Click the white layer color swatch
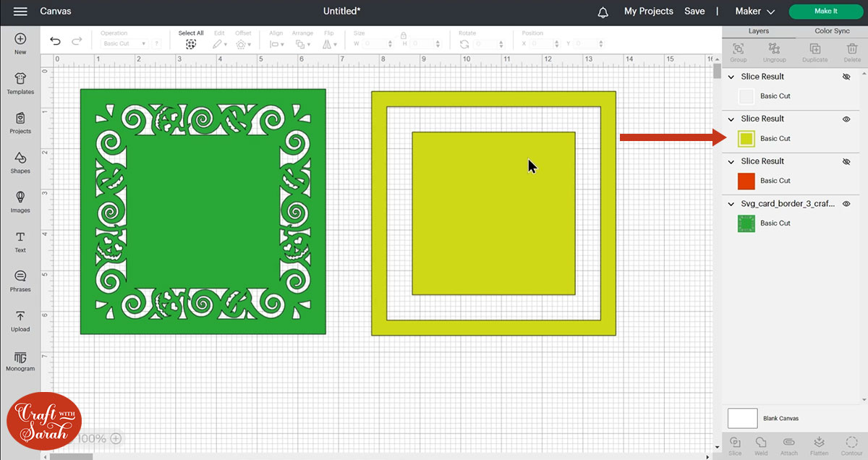Screen dimensions: 868x460 [746, 96]
